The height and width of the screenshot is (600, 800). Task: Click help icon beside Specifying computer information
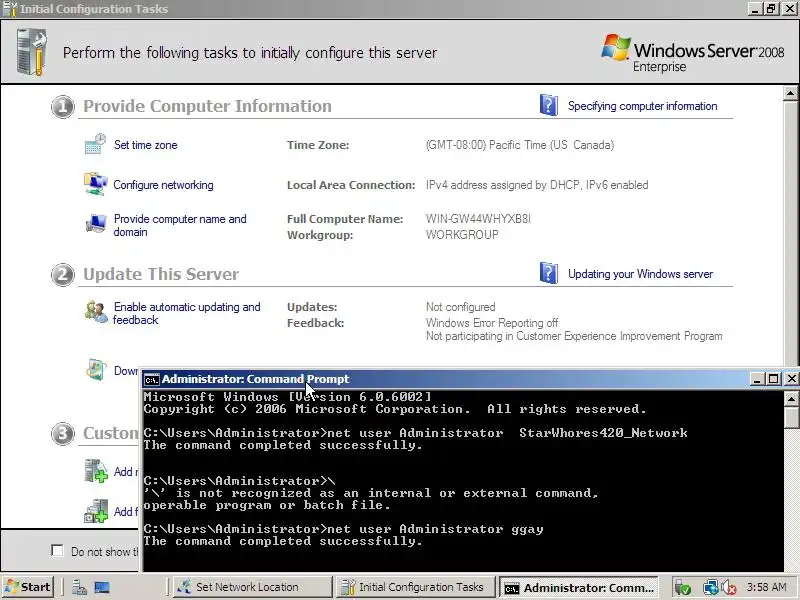(x=548, y=105)
